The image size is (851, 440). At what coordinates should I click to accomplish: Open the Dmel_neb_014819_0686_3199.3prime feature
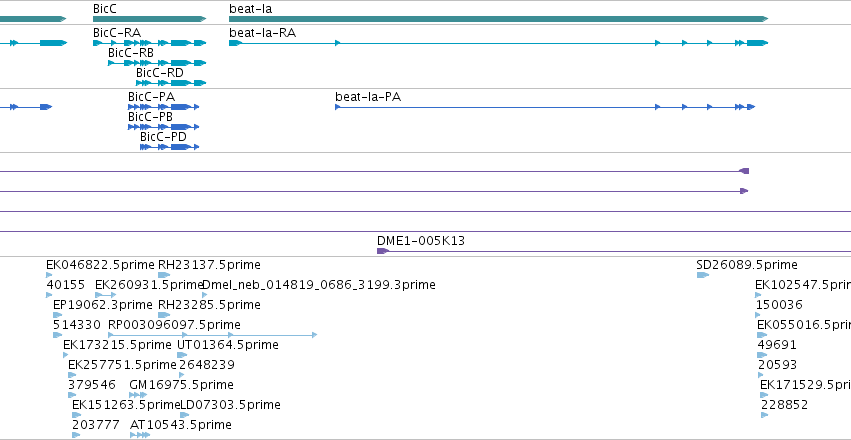(204, 295)
